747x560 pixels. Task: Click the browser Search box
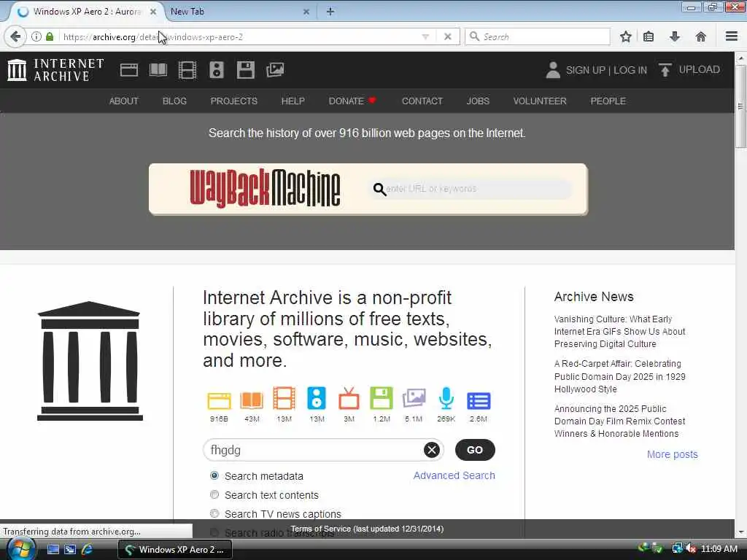click(x=538, y=36)
